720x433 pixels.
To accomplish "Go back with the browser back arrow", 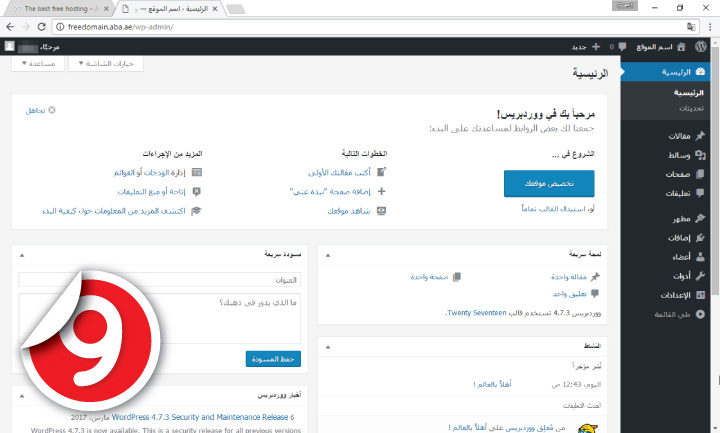I will 10,27.
